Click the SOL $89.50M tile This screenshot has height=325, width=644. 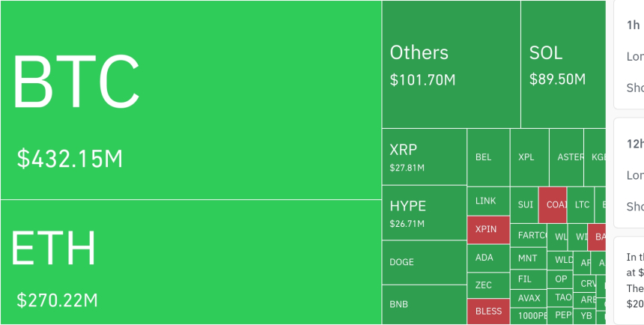(x=562, y=64)
